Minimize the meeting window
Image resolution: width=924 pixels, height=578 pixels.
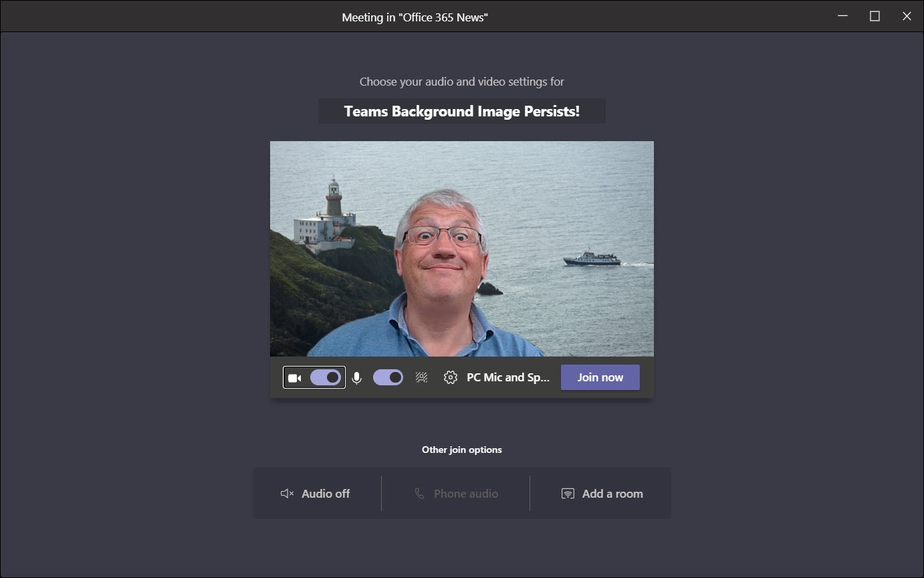point(842,16)
